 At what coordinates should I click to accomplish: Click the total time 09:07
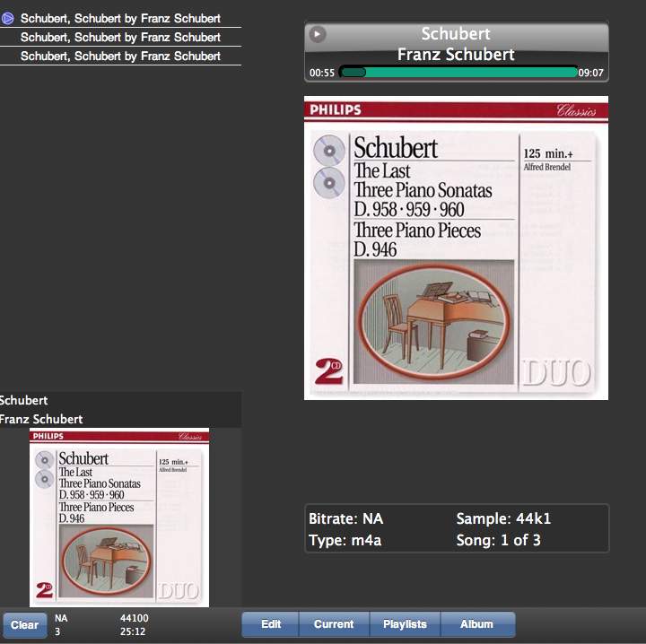tap(590, 73)
